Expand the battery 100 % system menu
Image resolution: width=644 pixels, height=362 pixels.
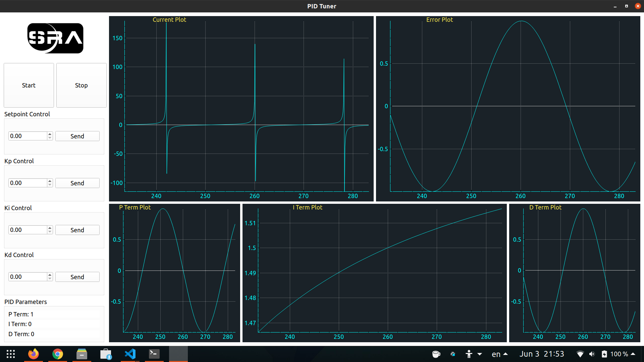click(619, 354)
